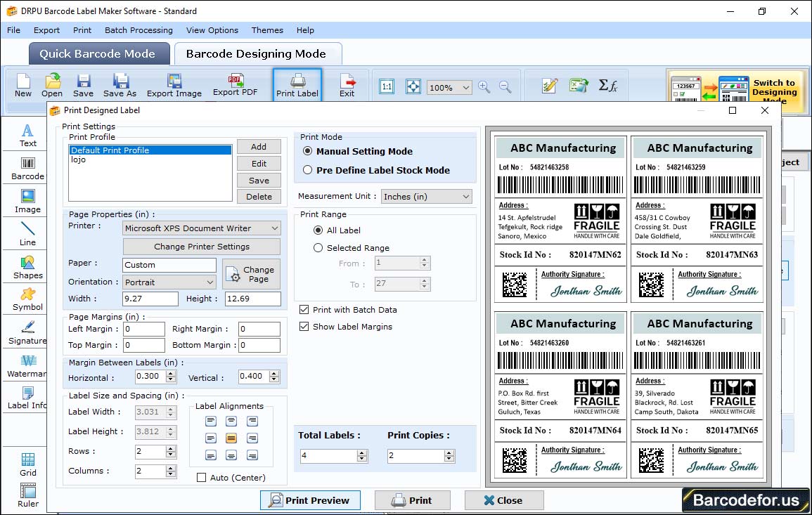Open the Export menu
This screenshot has width=812, height=515.
point(46,30)
